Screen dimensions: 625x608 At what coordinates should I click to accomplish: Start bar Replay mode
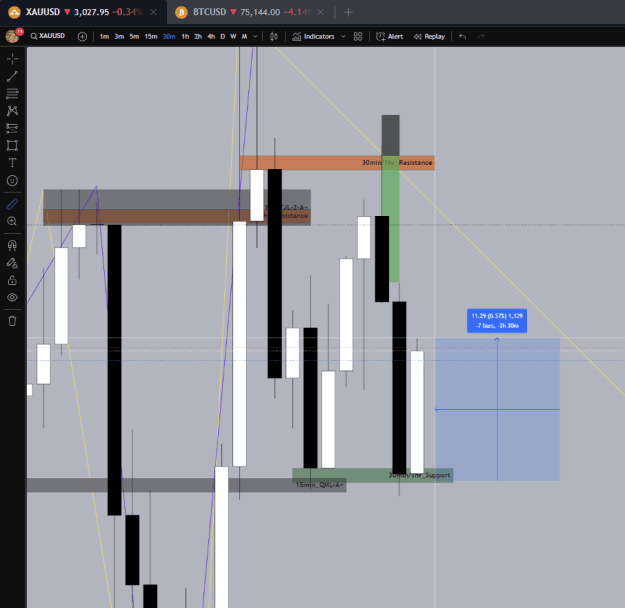coord(429,37)
